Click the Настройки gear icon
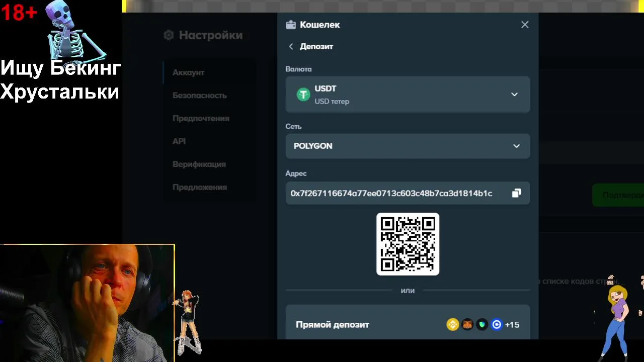644x362 pixels. (x=169, y=35)
